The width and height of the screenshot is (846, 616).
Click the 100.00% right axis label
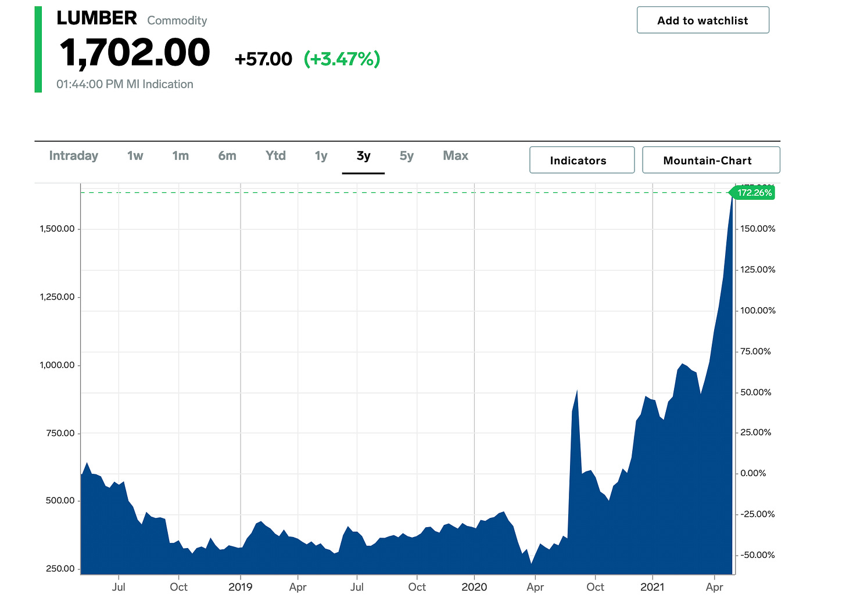pyautogui.click(x=758, y=311)
